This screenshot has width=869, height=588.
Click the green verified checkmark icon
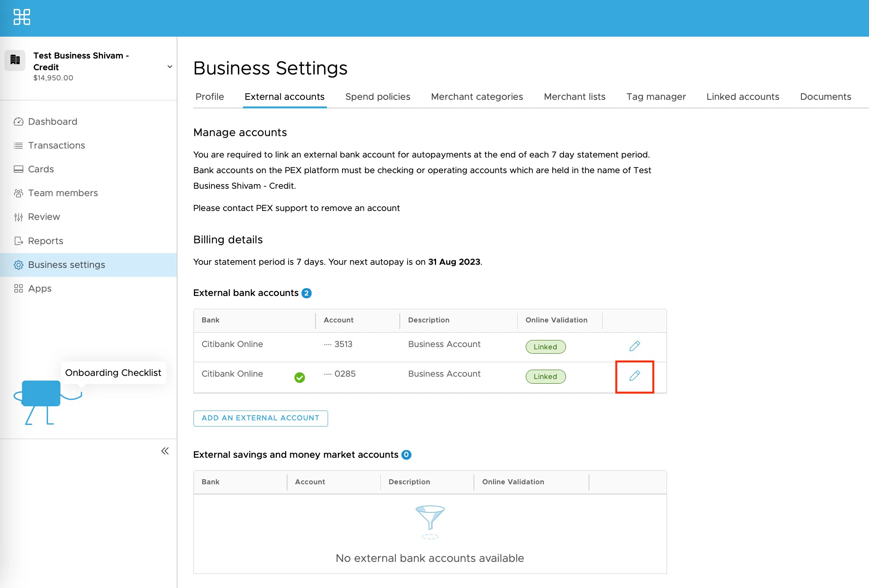[300, 377]
